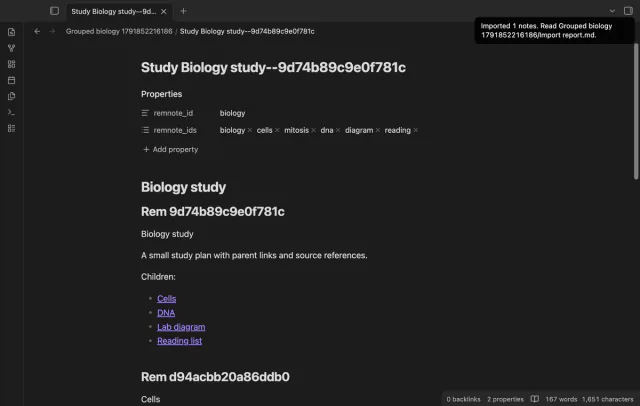Follow the Reading list link
Screen dimensions: 640x406
(x=180, y=341)
